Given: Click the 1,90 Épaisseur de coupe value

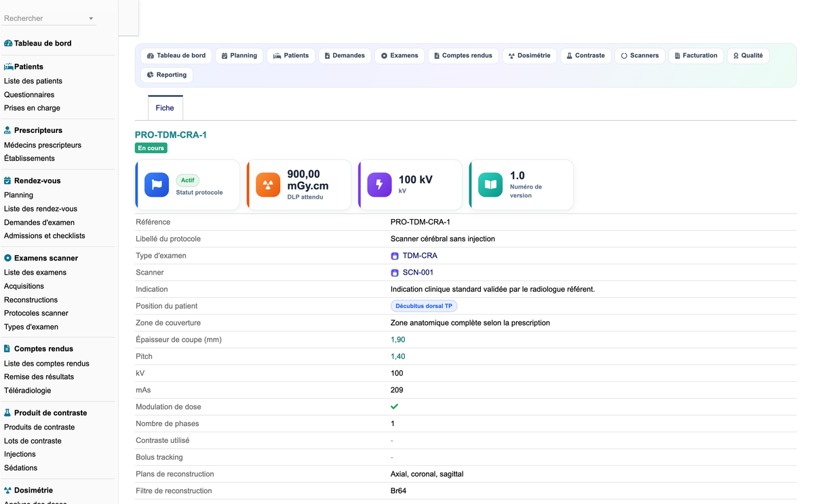Looking at the screenshot, I should [x=398, y=340].
